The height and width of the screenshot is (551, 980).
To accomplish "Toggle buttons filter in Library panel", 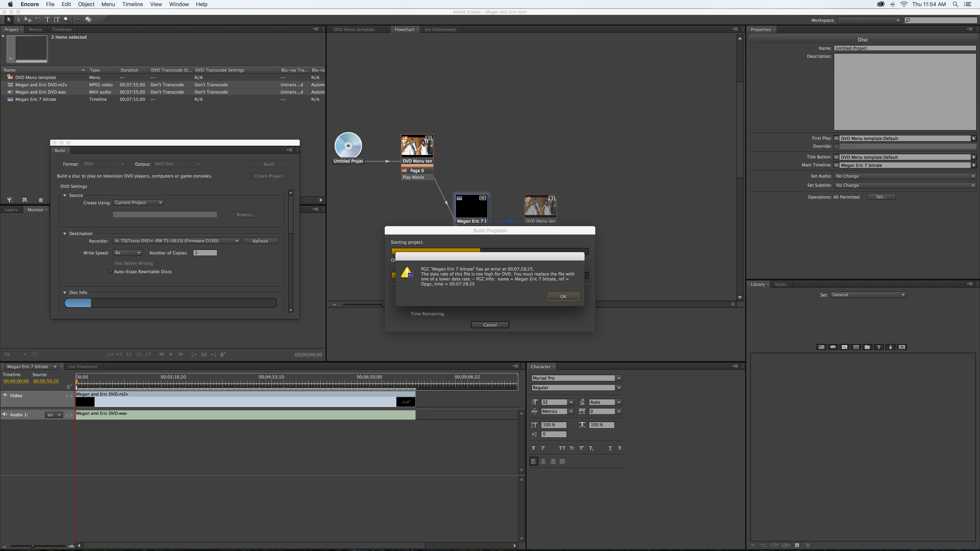I will click(x=833, y=347).
